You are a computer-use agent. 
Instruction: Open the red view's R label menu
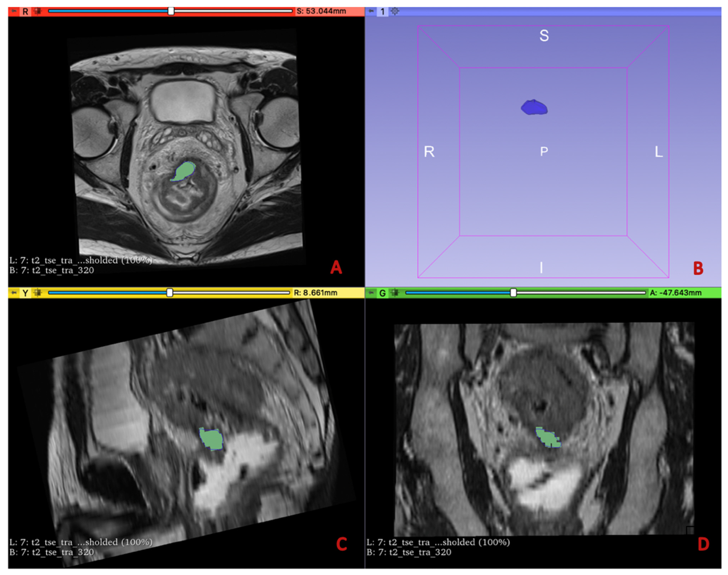[25, 11]
